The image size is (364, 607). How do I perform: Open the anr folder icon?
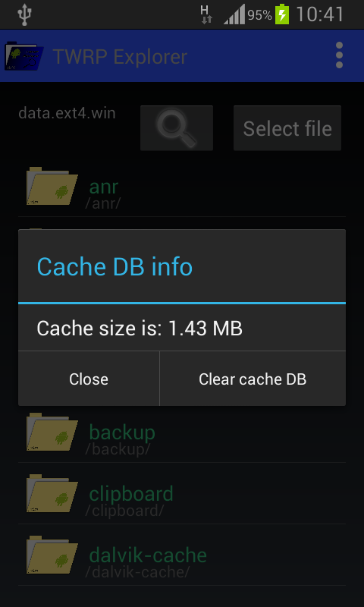[52, 186]
